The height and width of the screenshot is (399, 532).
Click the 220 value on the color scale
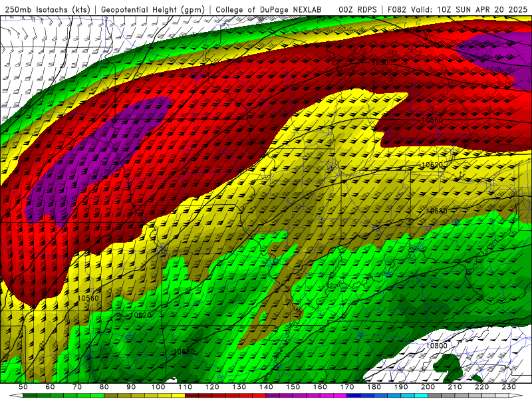tap(481, 387)
